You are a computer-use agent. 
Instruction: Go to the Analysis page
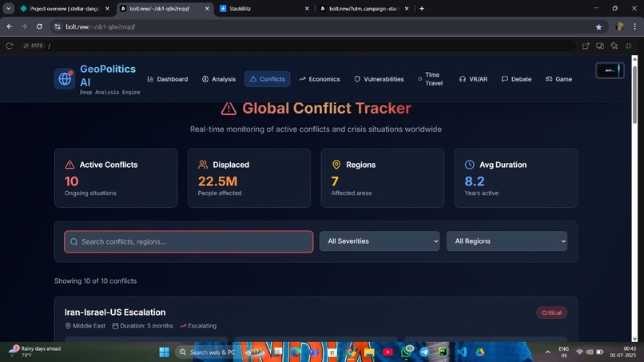click(x=219, y=79)
